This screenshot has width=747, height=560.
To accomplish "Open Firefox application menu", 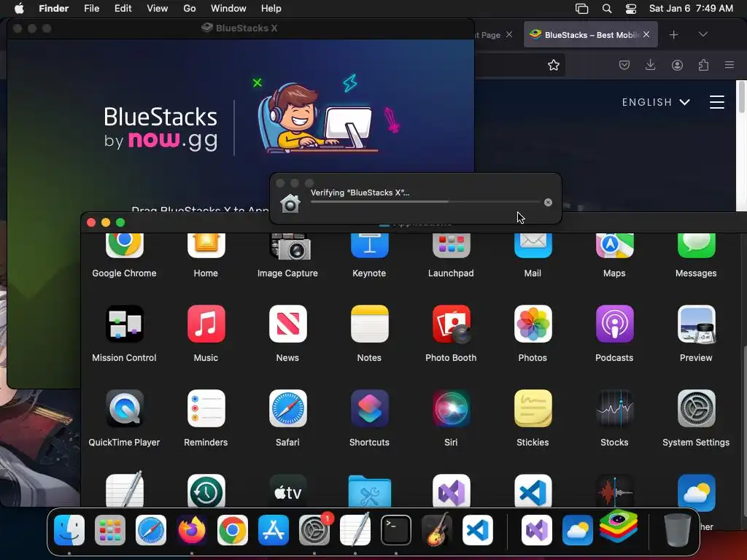I will [729, 65].
